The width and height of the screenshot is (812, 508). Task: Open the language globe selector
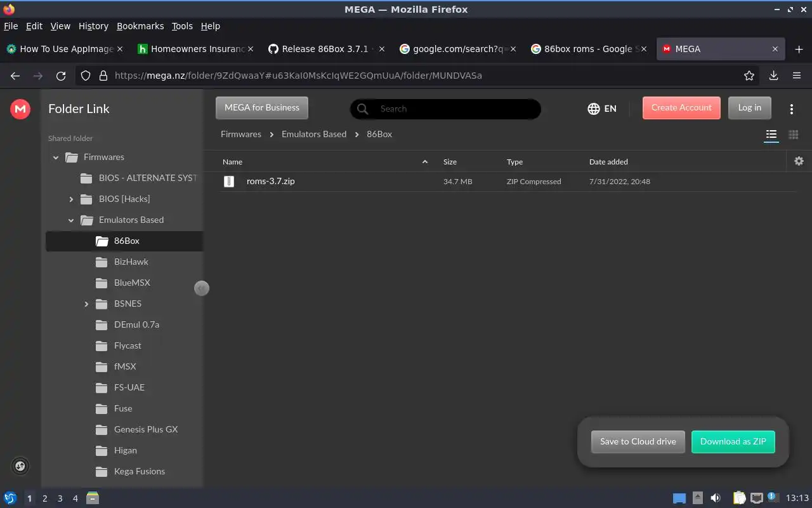tap(602, 109)
